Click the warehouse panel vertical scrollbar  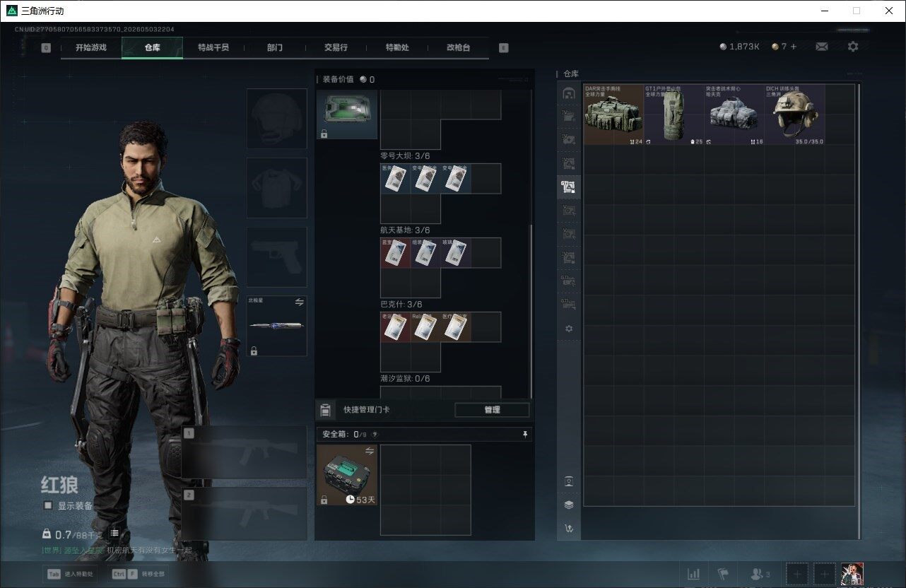click(x=859, y=311)
